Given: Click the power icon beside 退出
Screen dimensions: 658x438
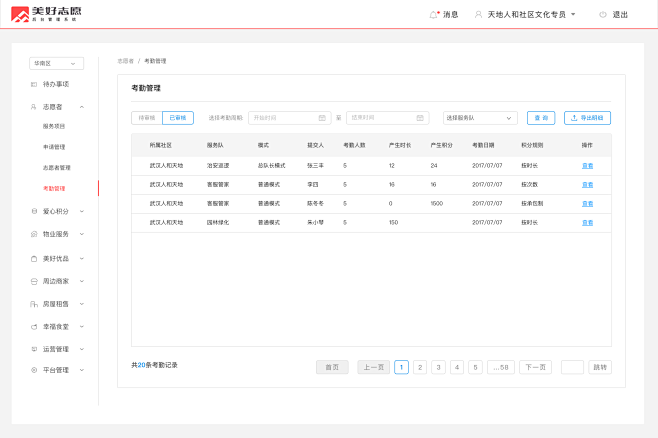Looking at the screenshot, I should (603, 15).
